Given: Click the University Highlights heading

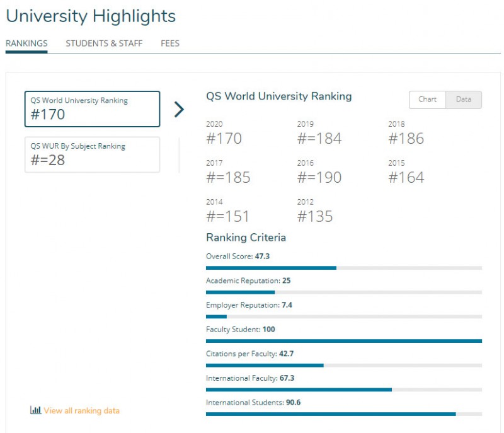Looking at the screenshot, I should click(x=91, y=16).
